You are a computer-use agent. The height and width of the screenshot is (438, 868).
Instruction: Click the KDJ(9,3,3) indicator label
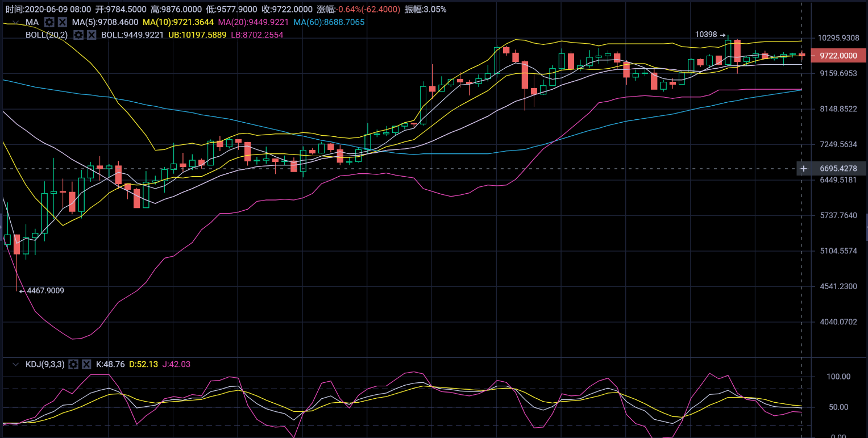click(45, 364)
